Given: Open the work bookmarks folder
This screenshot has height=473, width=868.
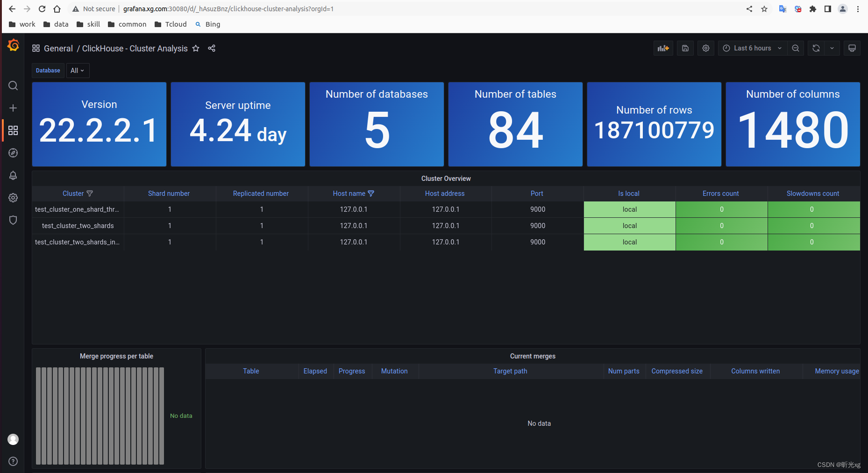Looking at the screenshot, I should tap(21, 24).
